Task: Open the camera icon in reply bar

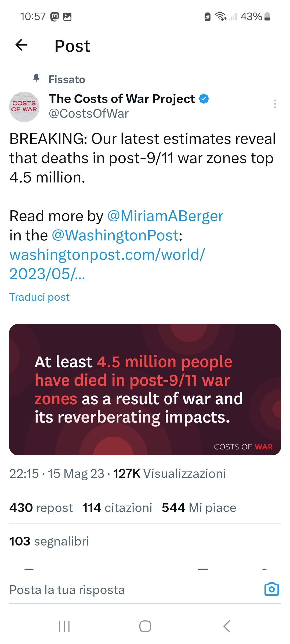Action: click(271, 589)
